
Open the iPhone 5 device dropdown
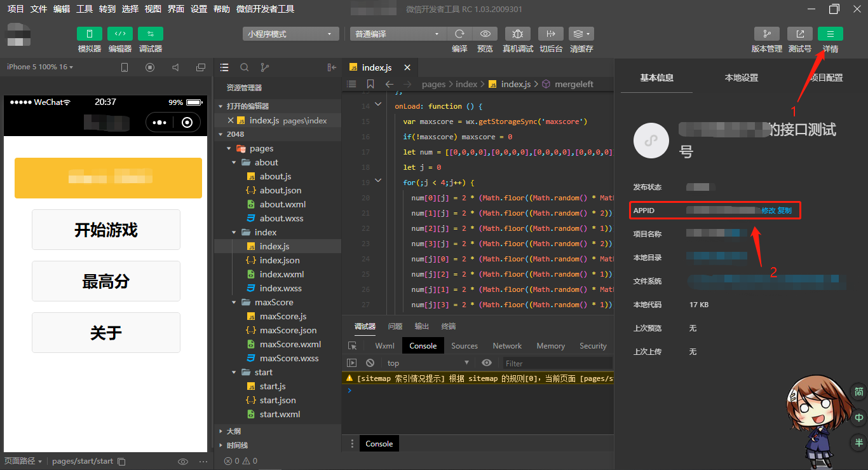click(39, 67)
